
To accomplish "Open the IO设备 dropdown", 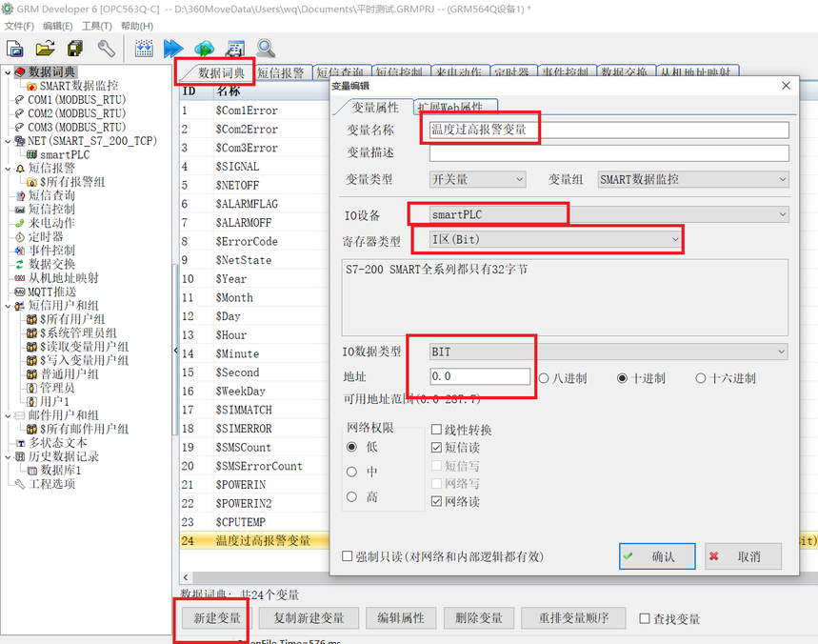I will [x=608, y=214].
